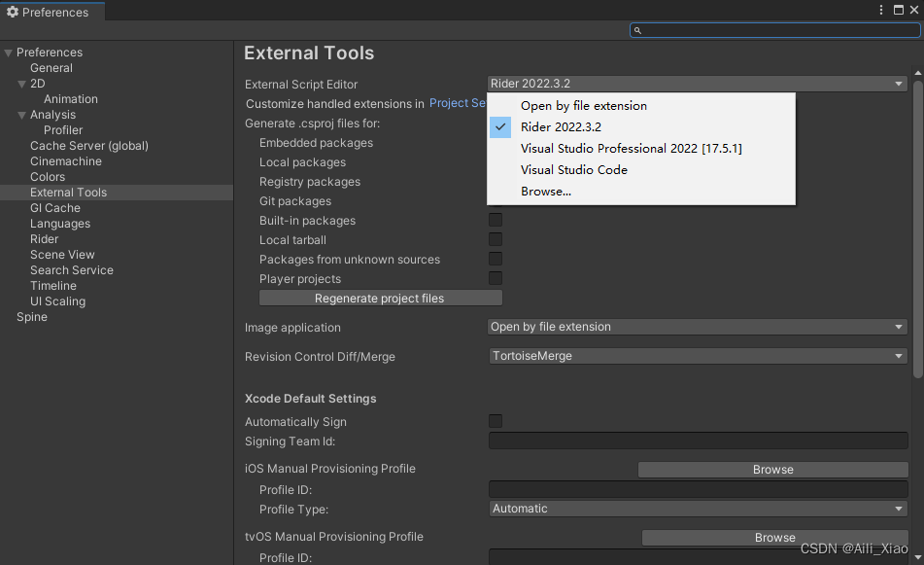
Task: Click the vertical scrollbar thumb
Action: click(x=917, y=230)
